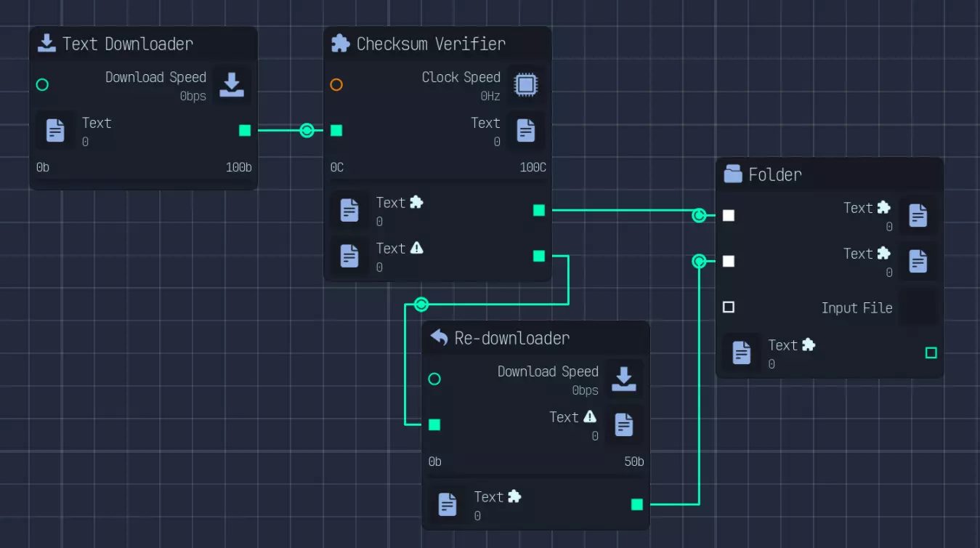Click the Text Downloader header download icon
This screenshot has width=980, height=548.
click(46, 43)
